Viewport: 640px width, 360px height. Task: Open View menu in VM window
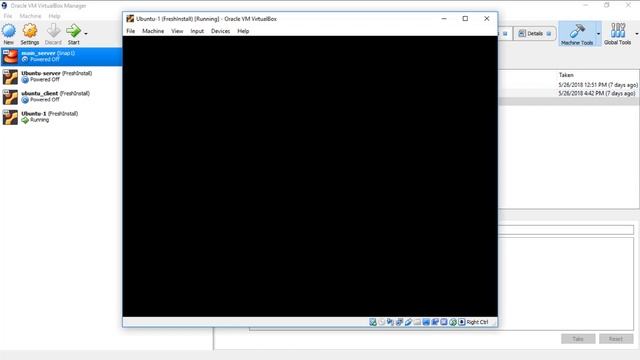click(x=177, y=31)
